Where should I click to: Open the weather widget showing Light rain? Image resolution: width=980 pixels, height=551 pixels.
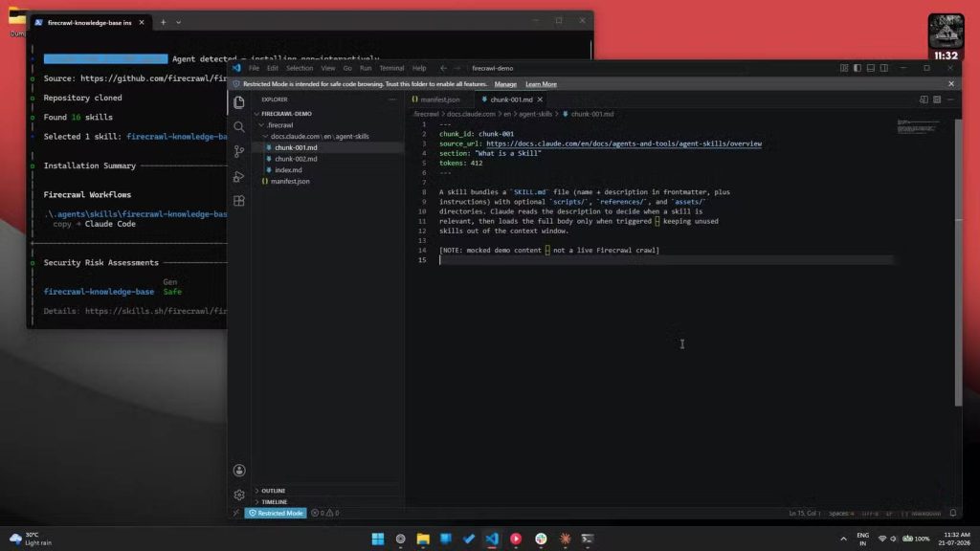pyautogui.click(x=32, y=539)
